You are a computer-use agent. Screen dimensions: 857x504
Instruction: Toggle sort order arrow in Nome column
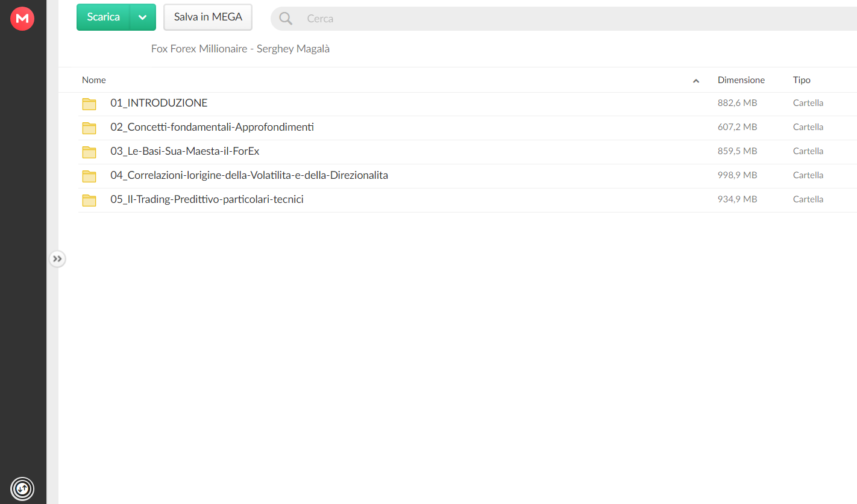click(696, 81)
